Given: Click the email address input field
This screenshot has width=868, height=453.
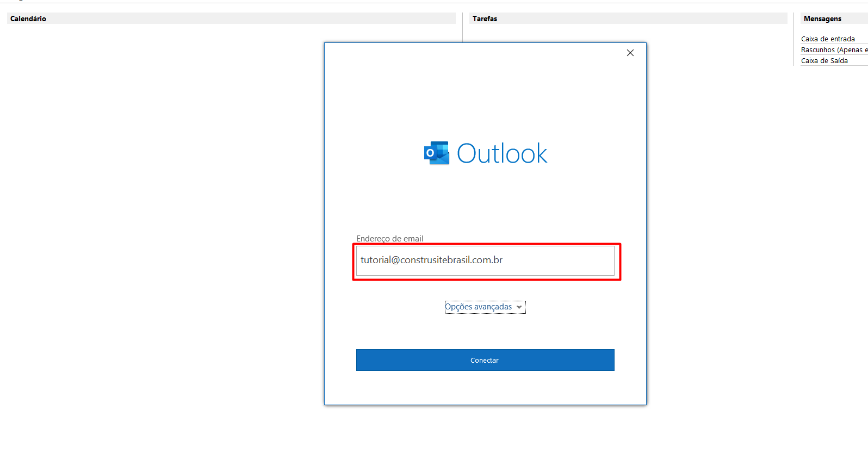Looking at the screenshot, I should [485, 260].
